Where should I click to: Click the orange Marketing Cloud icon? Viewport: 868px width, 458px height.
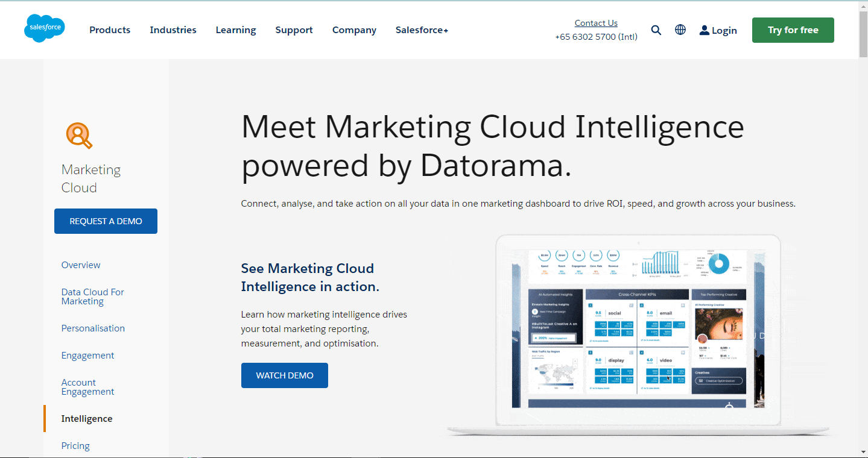(x=78, y=135)
